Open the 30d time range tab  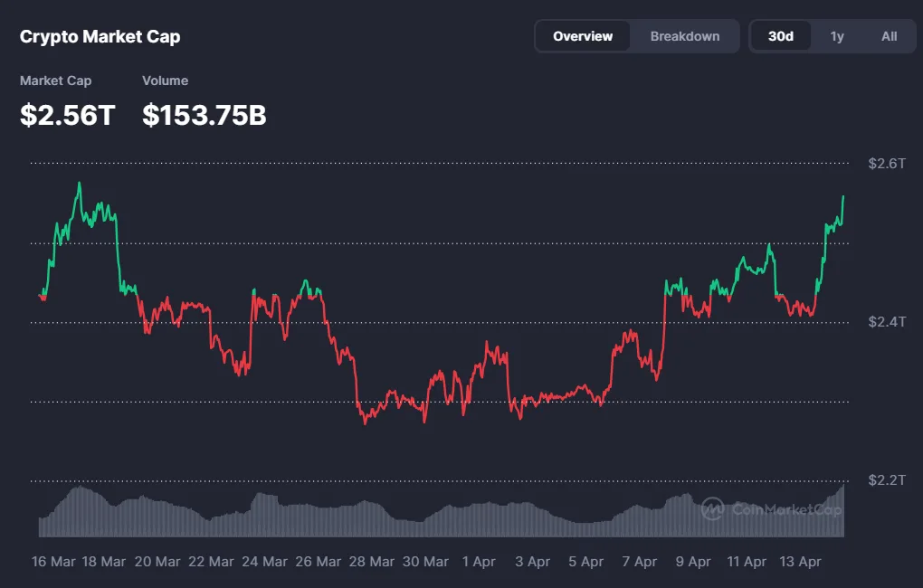[x=780, y=36]
